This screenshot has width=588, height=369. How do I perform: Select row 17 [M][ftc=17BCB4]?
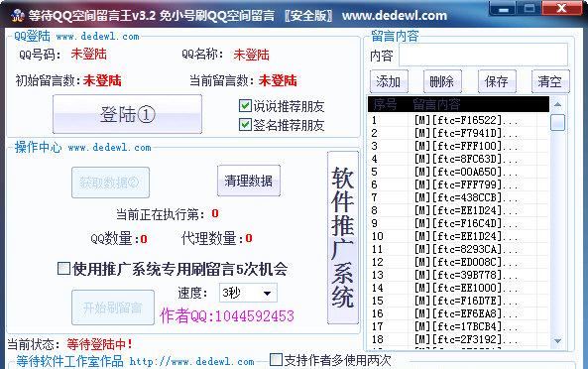point(458,326)
